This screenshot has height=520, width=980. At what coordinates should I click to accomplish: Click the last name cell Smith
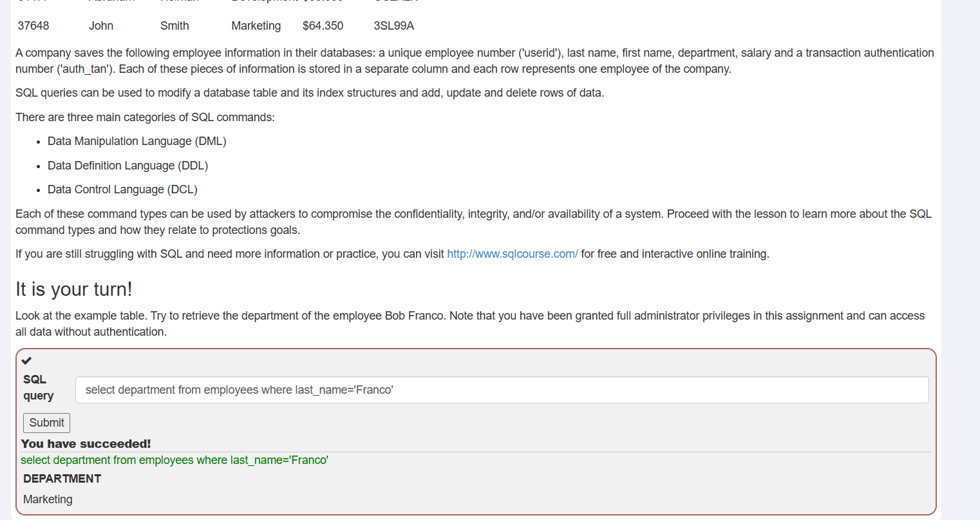[x=174, y=26]
